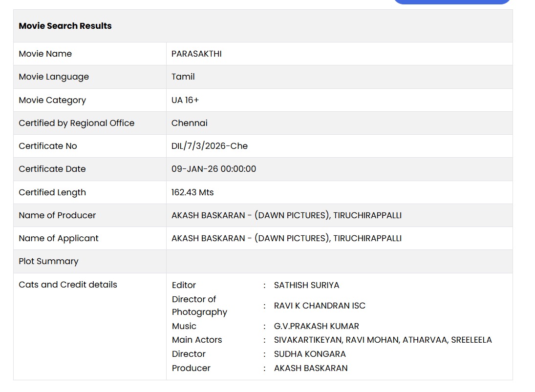Click the 'Plot Summary' label
Image resolution: width=535 pixels, height=392 pixels.
(48, 262)
